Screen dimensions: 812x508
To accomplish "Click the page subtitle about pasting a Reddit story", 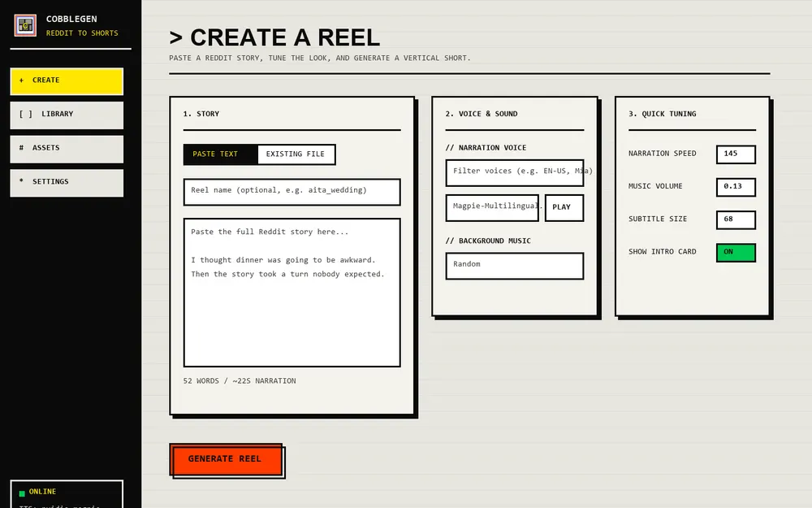I will (320, 58).
